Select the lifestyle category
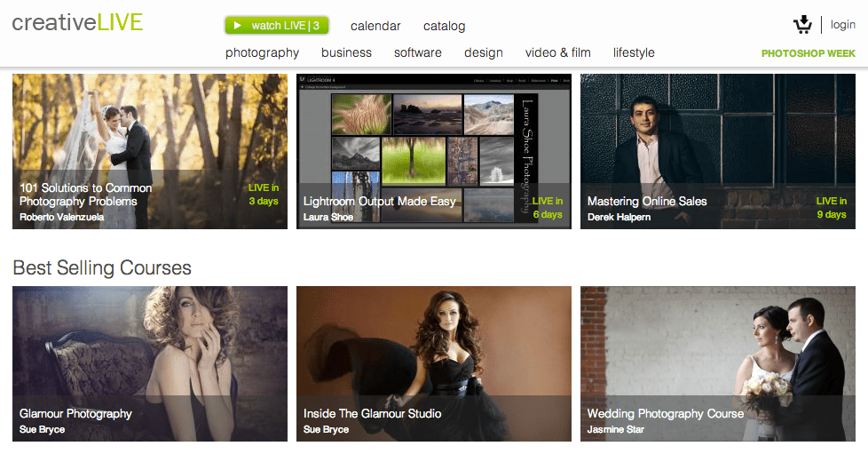This screenshot has height=462, width=868. 634,52
